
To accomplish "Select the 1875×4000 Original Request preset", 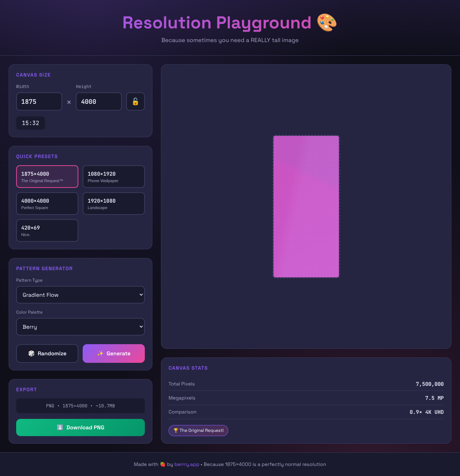I will tap(47, 176).
